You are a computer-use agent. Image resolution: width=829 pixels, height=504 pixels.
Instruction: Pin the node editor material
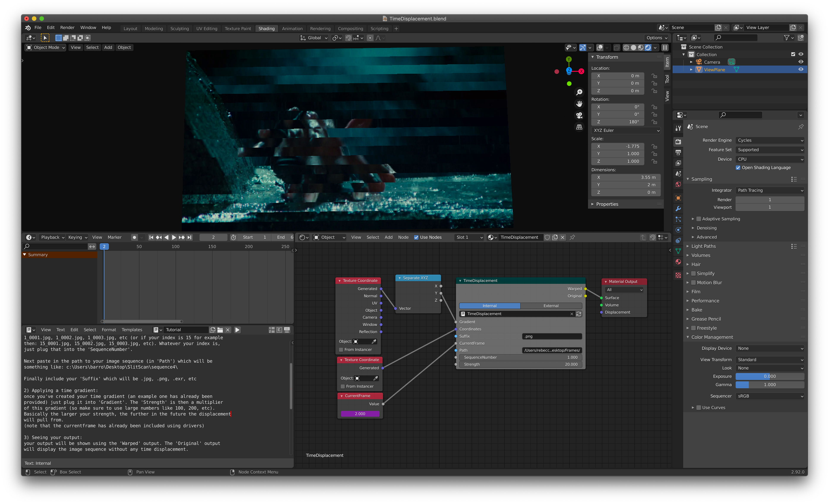click(x=572, y=237)
